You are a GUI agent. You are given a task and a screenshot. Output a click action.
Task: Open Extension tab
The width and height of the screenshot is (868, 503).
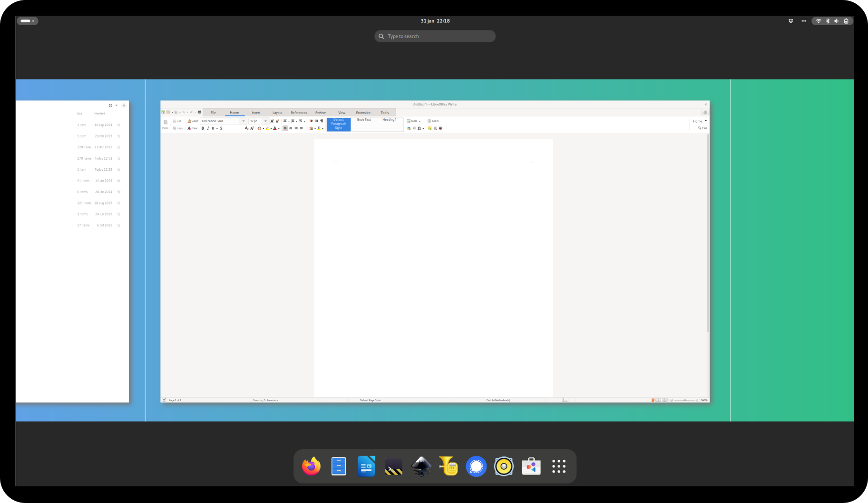[363, 113]
